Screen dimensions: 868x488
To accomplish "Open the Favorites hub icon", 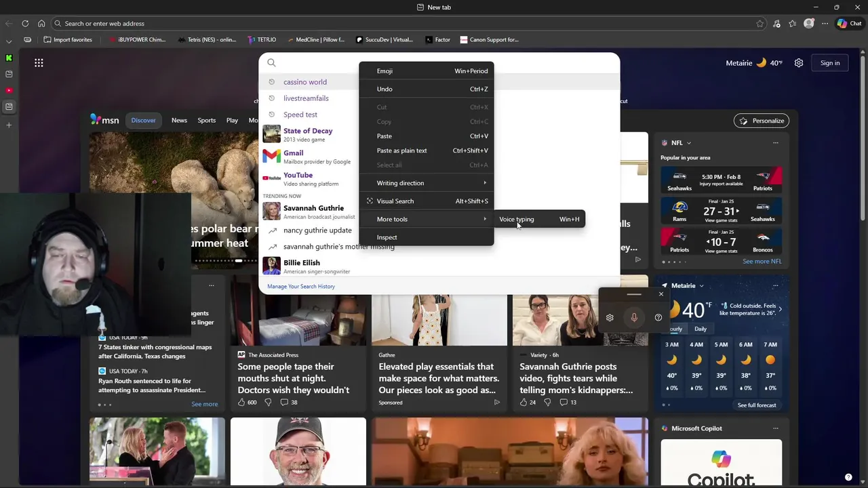I will (793, 23).
